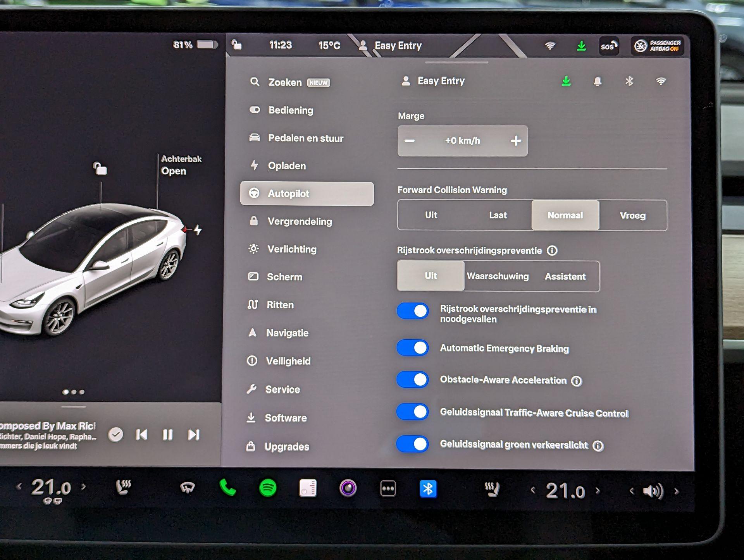Open Wi-Fi icon in settings header

click(x=661, y=81)
